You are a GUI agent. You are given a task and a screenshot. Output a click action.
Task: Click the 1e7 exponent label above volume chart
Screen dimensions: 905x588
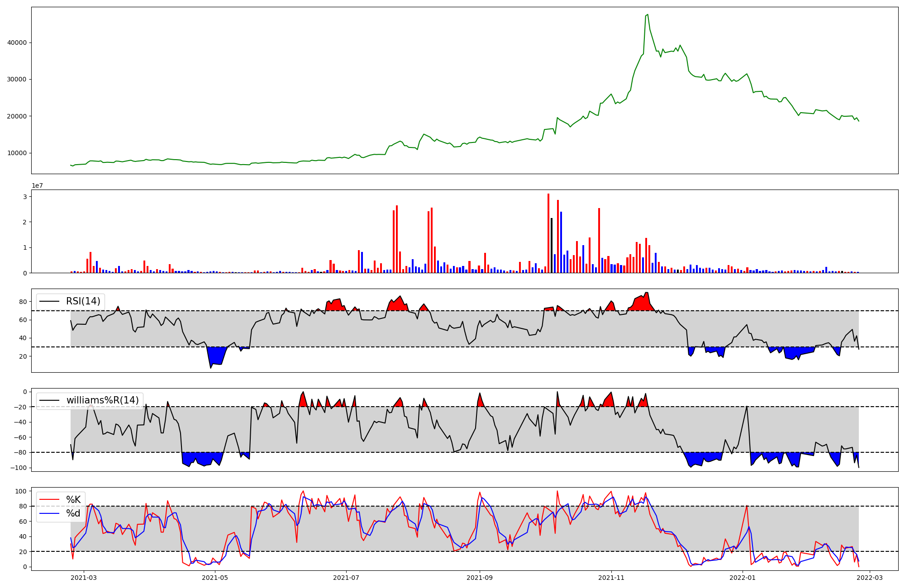[37, 185]
